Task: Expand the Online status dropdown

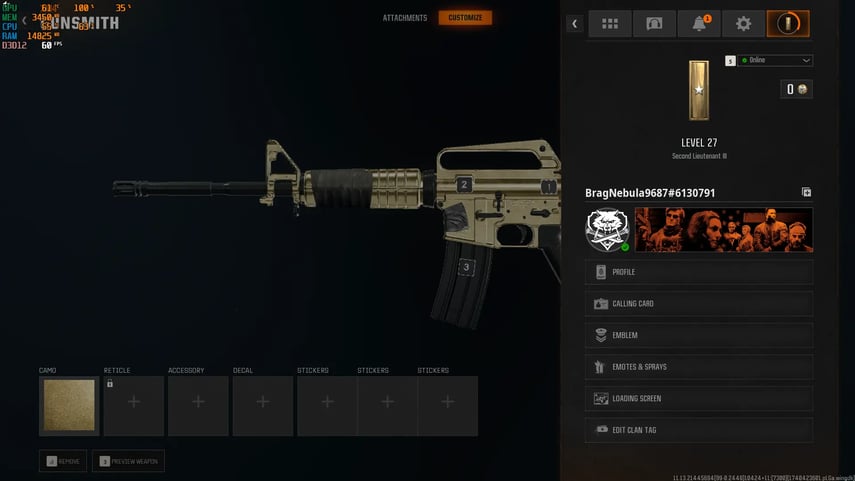Action: pyautogui.click(x=775, y=60)
